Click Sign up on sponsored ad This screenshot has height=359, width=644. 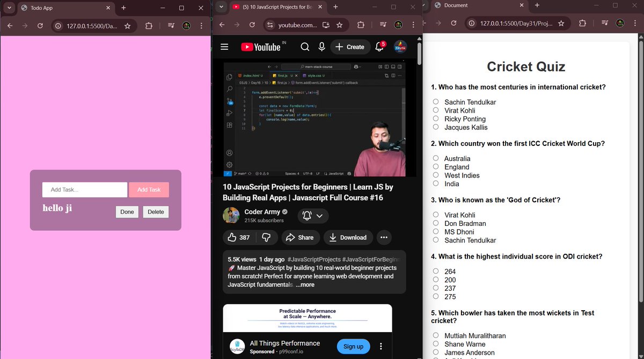[x=353, y=347]
